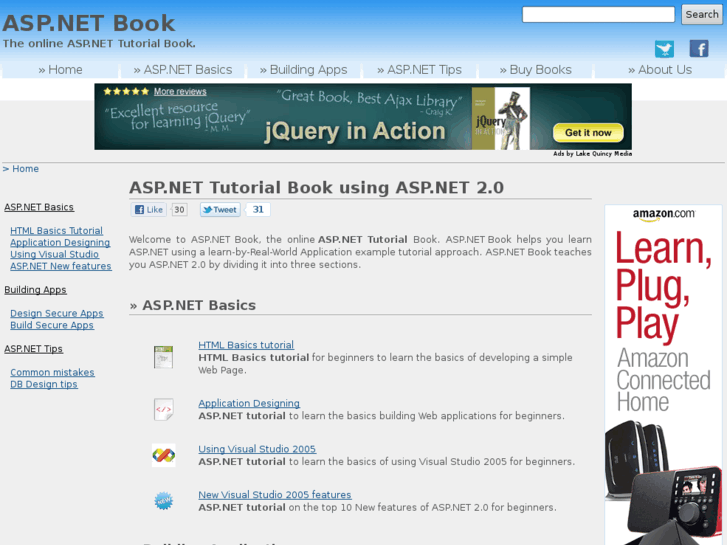The image size is (727, 545).
Task: Open the HTML Basics tutorial content link
Action: [x=246, y=345]
